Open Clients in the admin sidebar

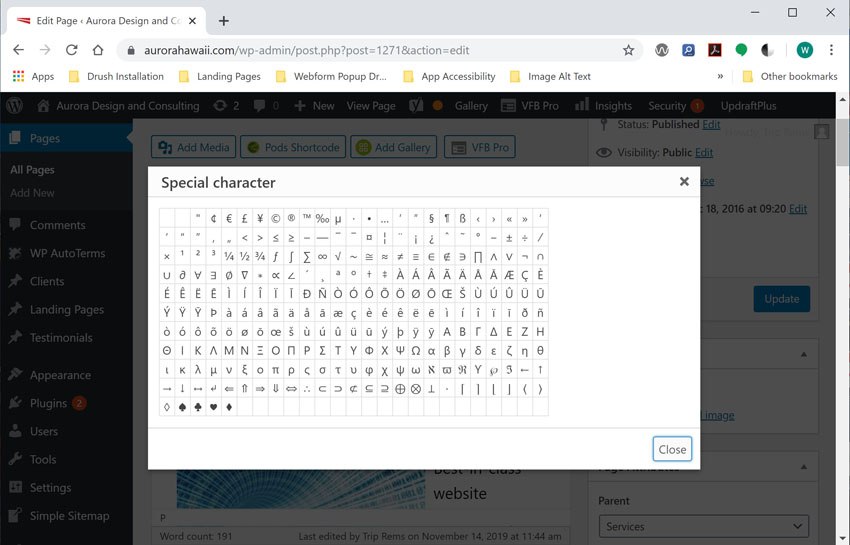pos(47,281)
